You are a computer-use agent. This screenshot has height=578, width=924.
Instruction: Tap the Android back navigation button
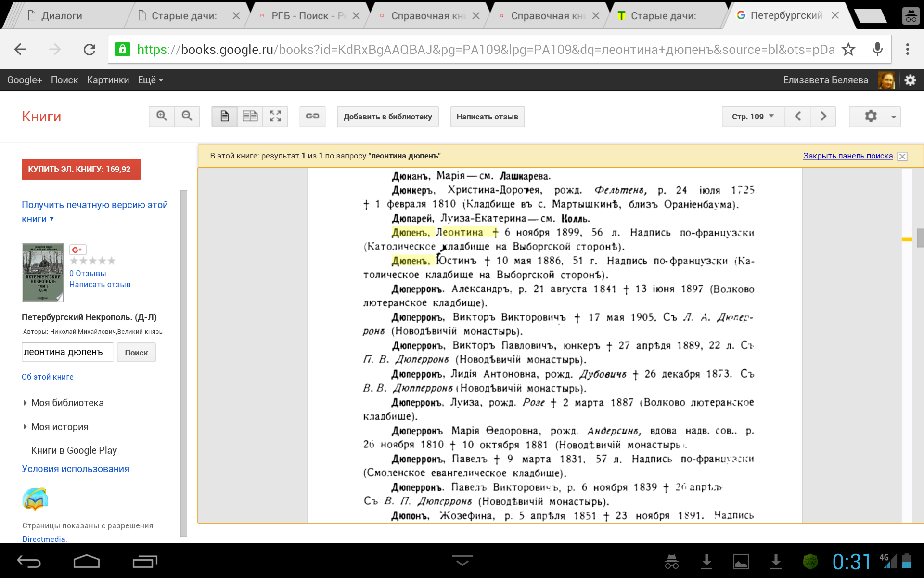(x=29, y=561)
